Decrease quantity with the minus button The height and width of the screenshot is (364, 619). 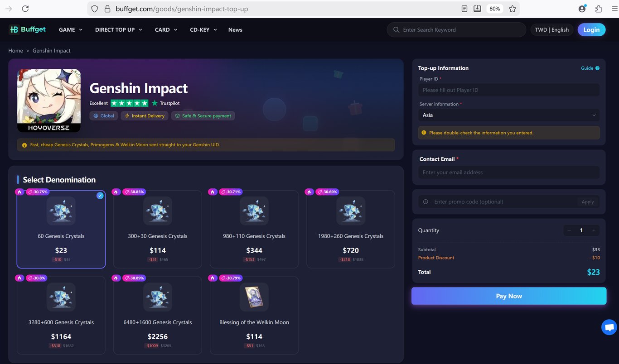click(569, 230)
